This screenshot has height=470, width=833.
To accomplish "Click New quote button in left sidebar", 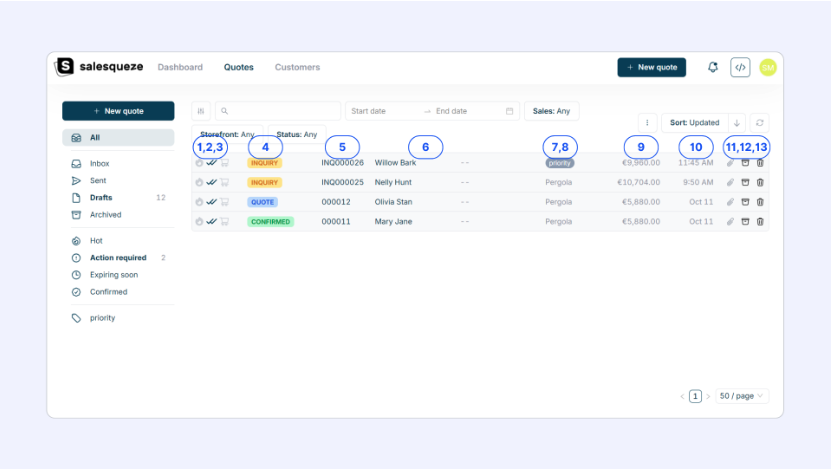I will click(x=118, y=111).
